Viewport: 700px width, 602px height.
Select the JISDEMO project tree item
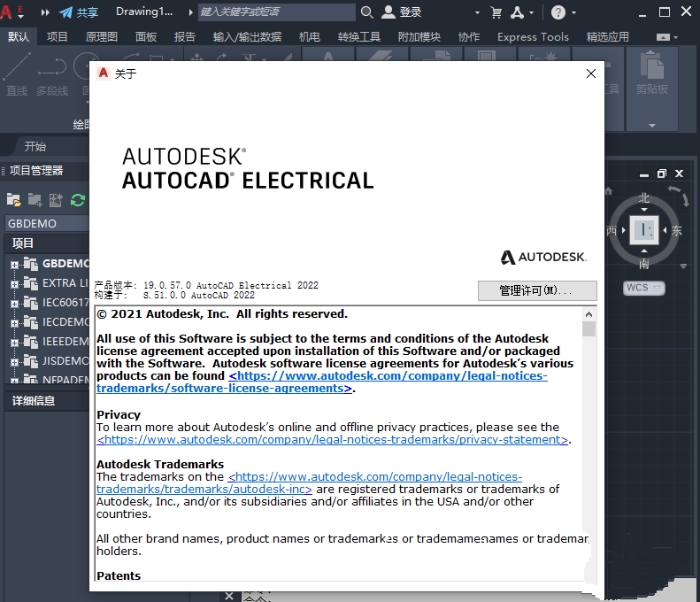(65, 360)
